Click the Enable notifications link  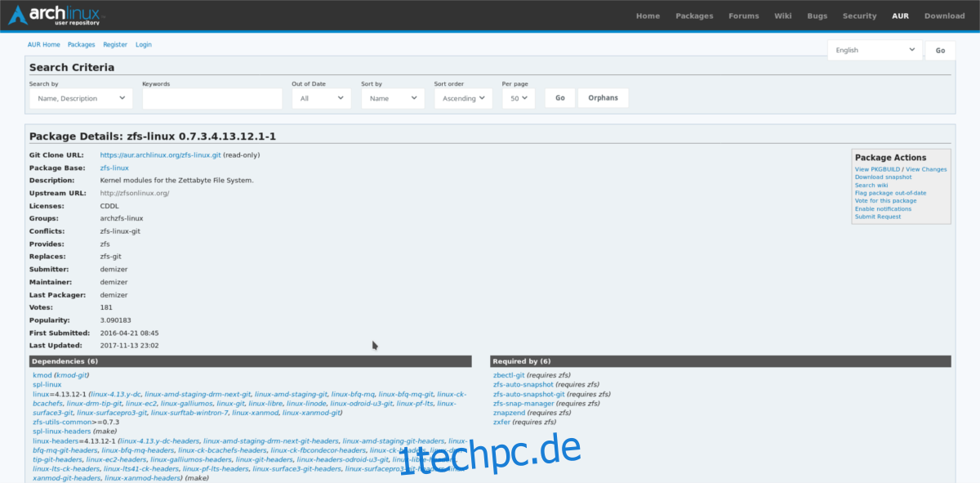[x=883, y=209]
